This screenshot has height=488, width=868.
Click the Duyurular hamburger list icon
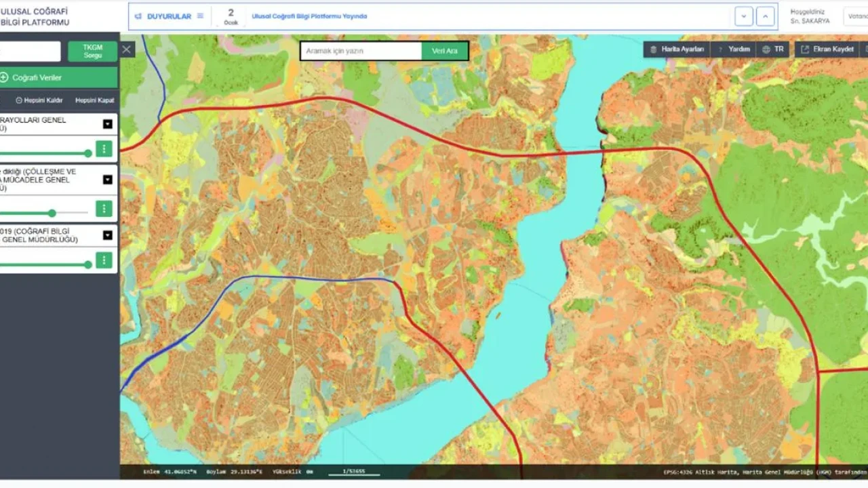[x=200, y=16]
